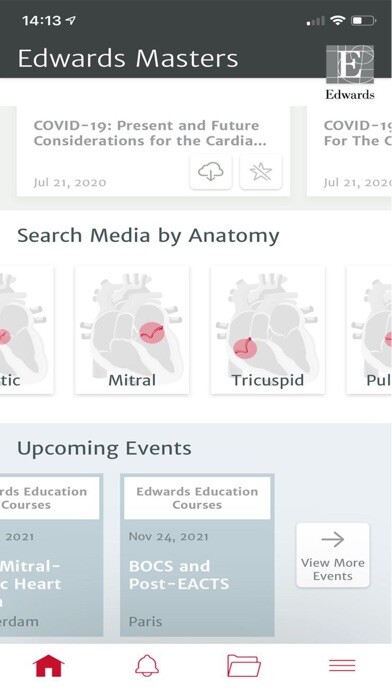Image resolution: width=392 pixels, height=696 pixels.
Task: Open COVID-19 Present and Future Considerations article
Action: pyautogui.click(x=153, y=151)
